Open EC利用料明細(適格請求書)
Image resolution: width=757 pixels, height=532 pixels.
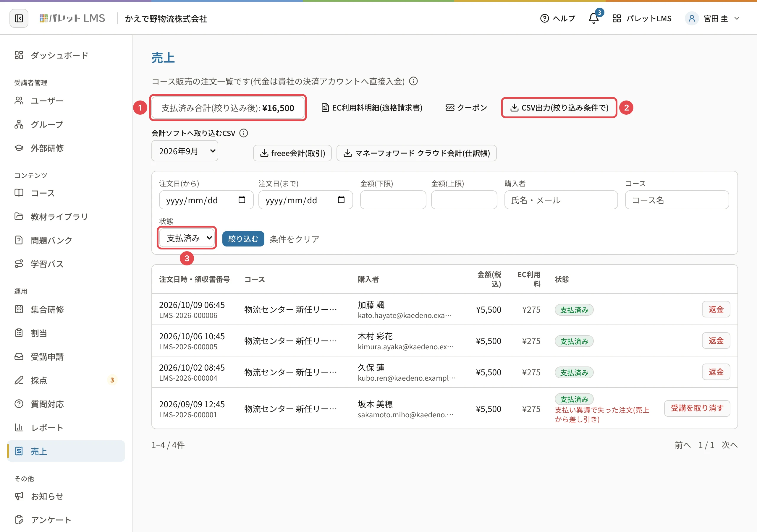click(x=372, y=108)
